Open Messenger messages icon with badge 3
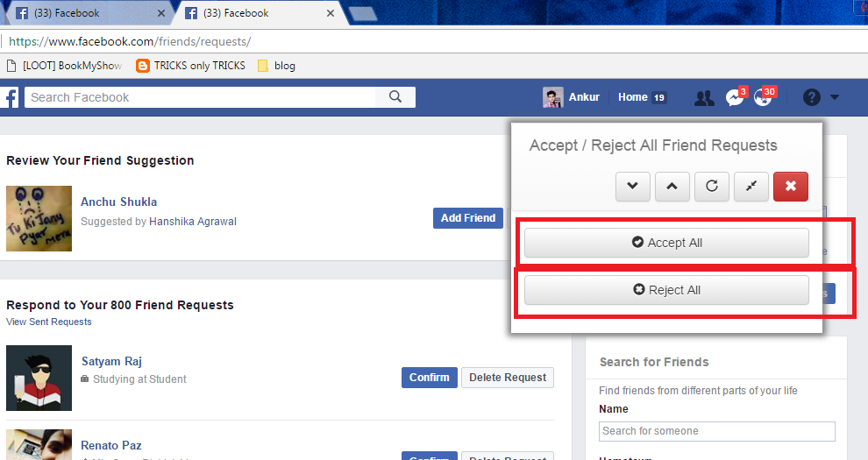The height and width of the screenshot is (460, 868). (x=735, y=97)
